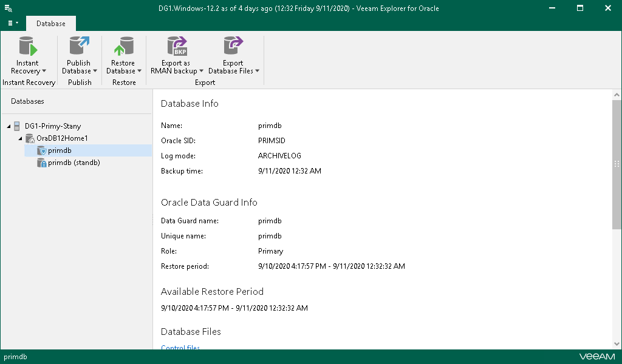This screenshot has height=364, width=622.
Task: Open the Control files link
Action: point(180,348)
